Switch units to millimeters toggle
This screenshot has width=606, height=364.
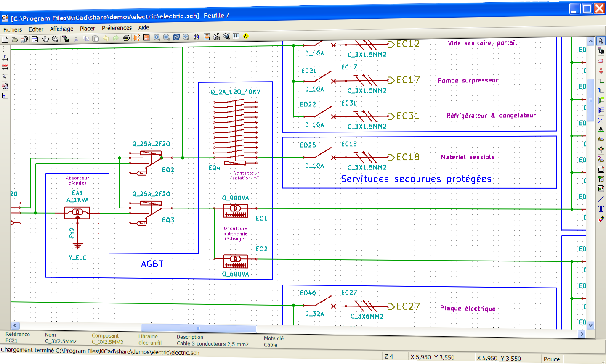5,67
